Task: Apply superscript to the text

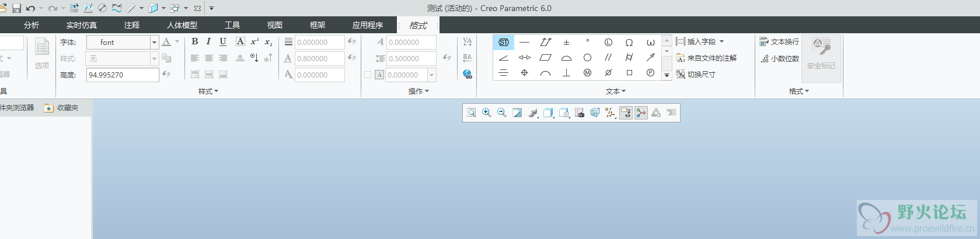Action: click(x=254, y=41)
